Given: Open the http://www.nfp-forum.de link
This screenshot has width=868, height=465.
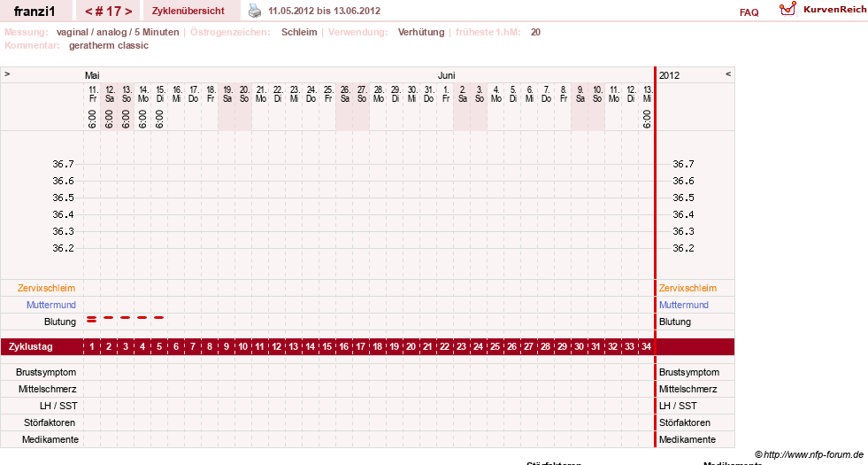Looking at the screenshot, I should (814, 454).
